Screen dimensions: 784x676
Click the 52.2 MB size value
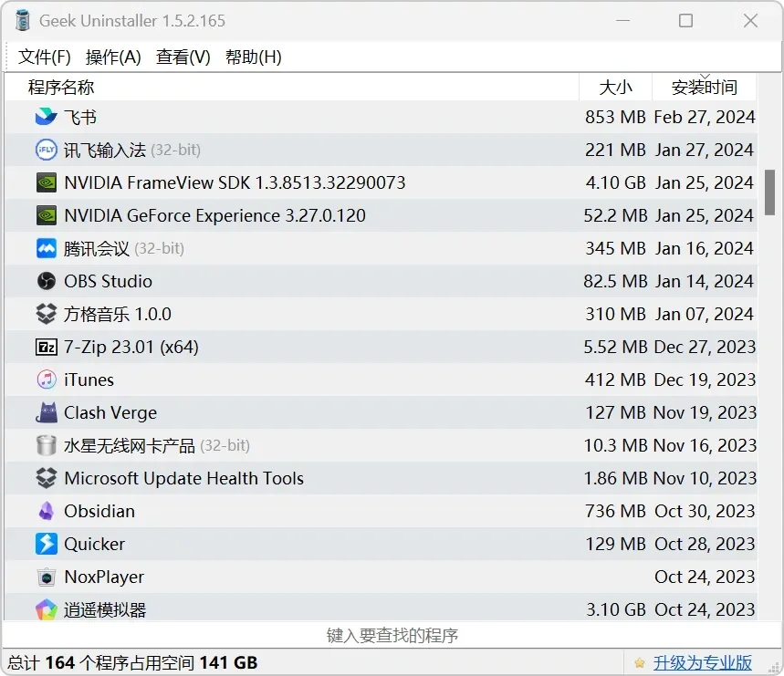point(615,216)
